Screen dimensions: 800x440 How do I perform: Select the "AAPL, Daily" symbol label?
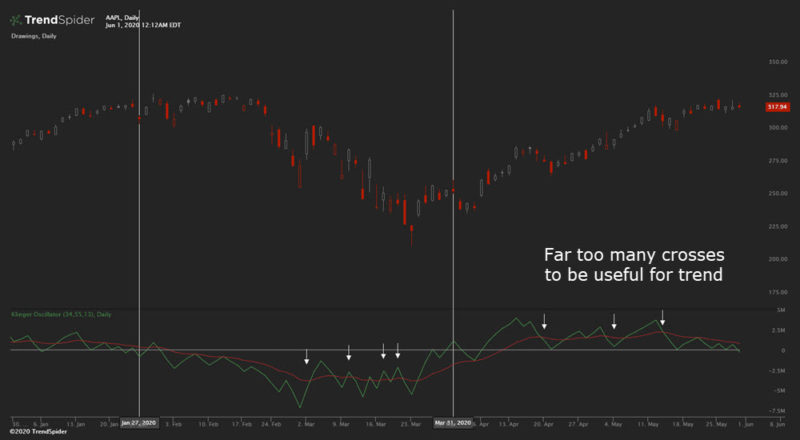click(x=122, y=18)
